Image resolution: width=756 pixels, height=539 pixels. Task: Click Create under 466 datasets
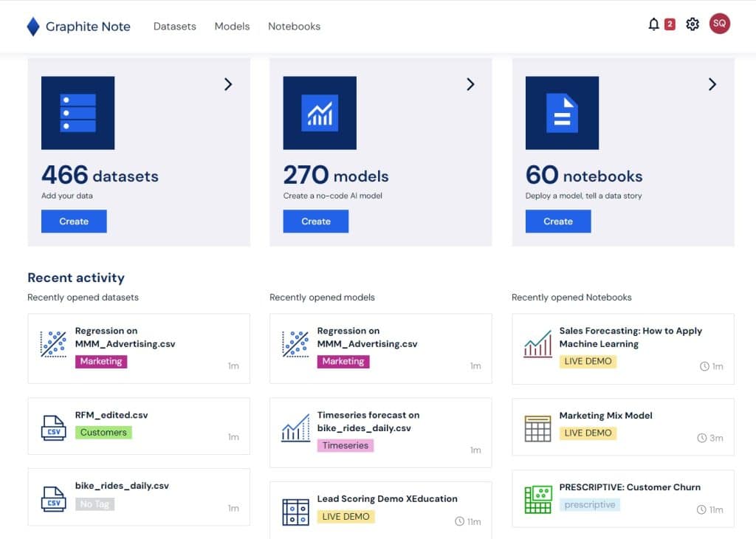tap(74, 221)
